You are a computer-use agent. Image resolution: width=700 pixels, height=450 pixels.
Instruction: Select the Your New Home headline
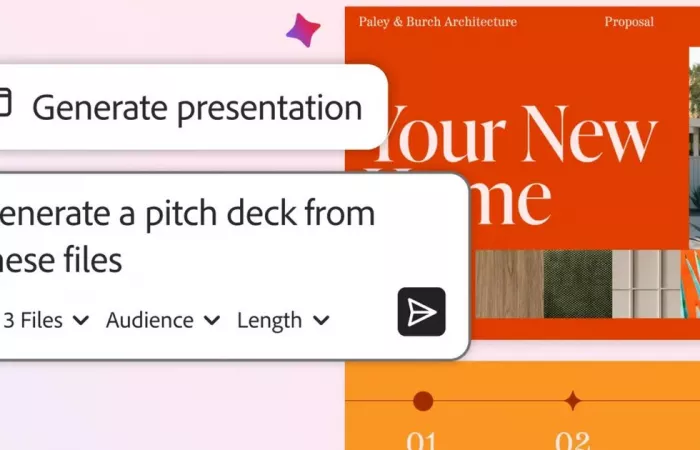point(512,165)
